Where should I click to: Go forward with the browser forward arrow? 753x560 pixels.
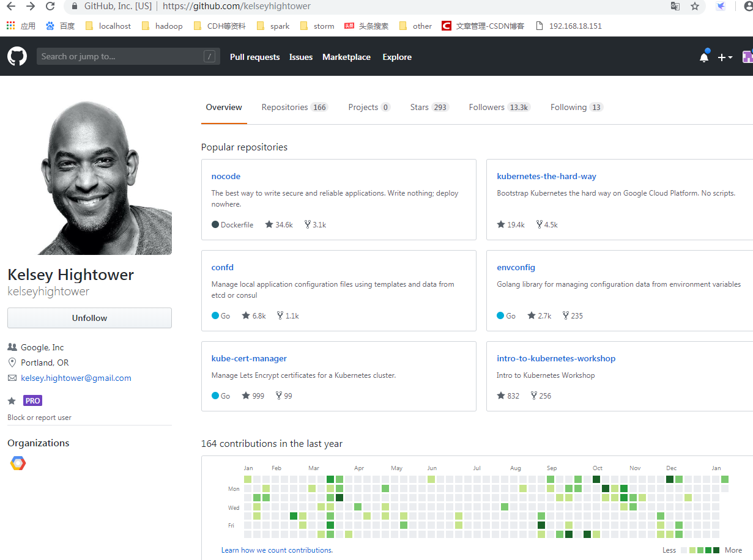tap(31, 7)
